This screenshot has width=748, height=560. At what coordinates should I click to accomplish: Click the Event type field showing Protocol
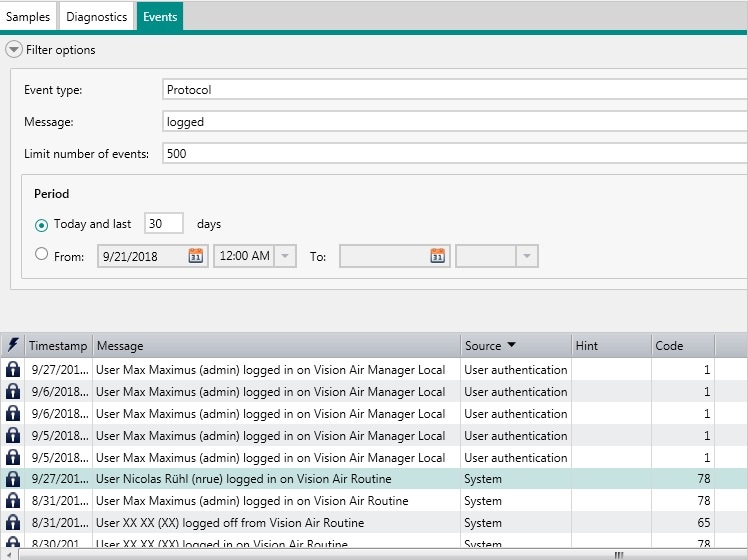click(x=455, y=90)
